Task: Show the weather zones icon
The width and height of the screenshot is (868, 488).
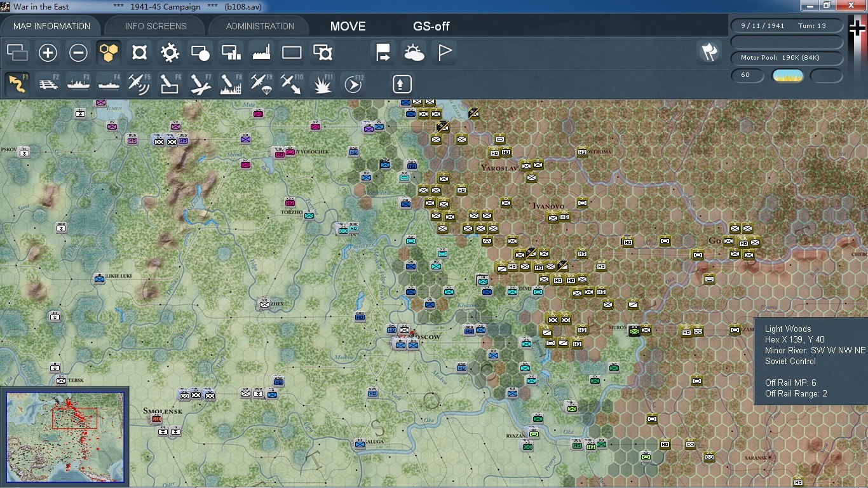Action: click(414, 52)
